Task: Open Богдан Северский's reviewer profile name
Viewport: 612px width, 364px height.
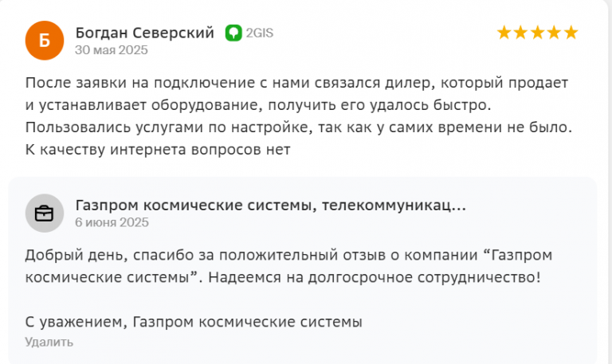Action: pos(145,33)
